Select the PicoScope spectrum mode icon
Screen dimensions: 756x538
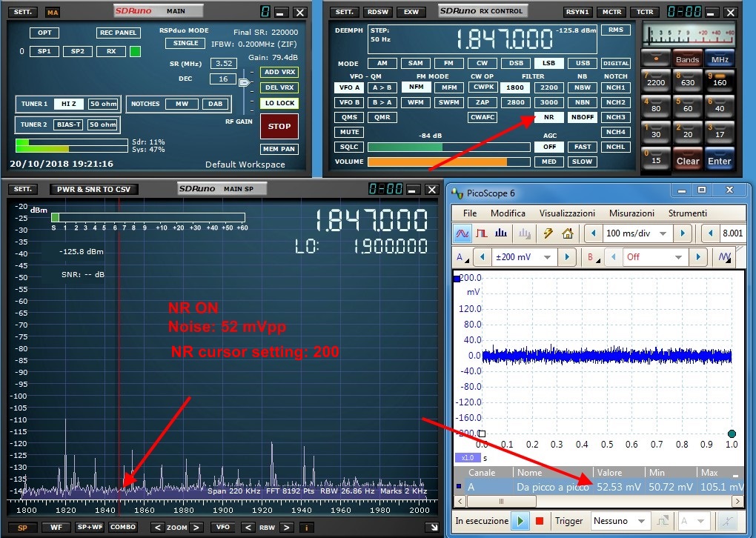coord(501,234)
